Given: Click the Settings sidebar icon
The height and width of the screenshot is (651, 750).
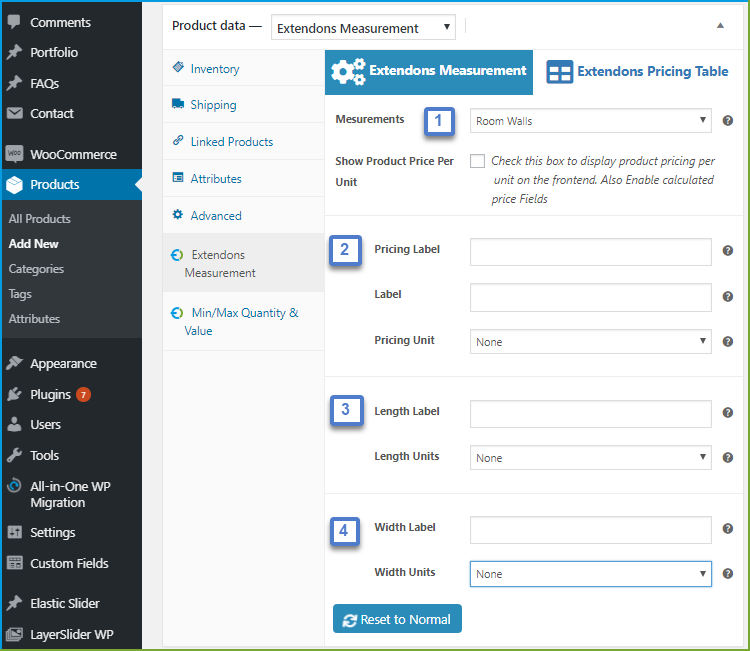Looking at the screenshot, I should (x=14, y=532).
